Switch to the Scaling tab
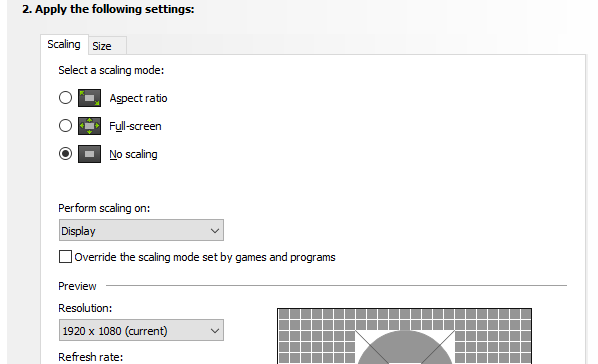This screenshot has height=364, width=598. pos(64,45)
